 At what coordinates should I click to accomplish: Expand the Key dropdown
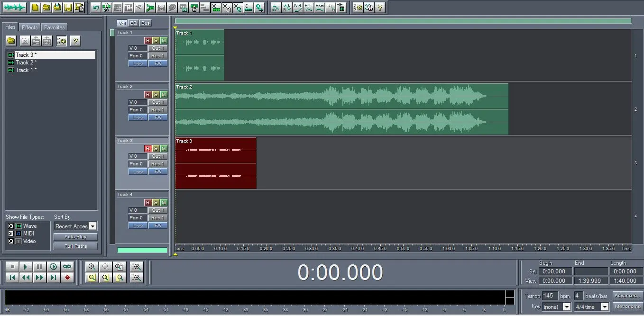click(x=566, y=307)
